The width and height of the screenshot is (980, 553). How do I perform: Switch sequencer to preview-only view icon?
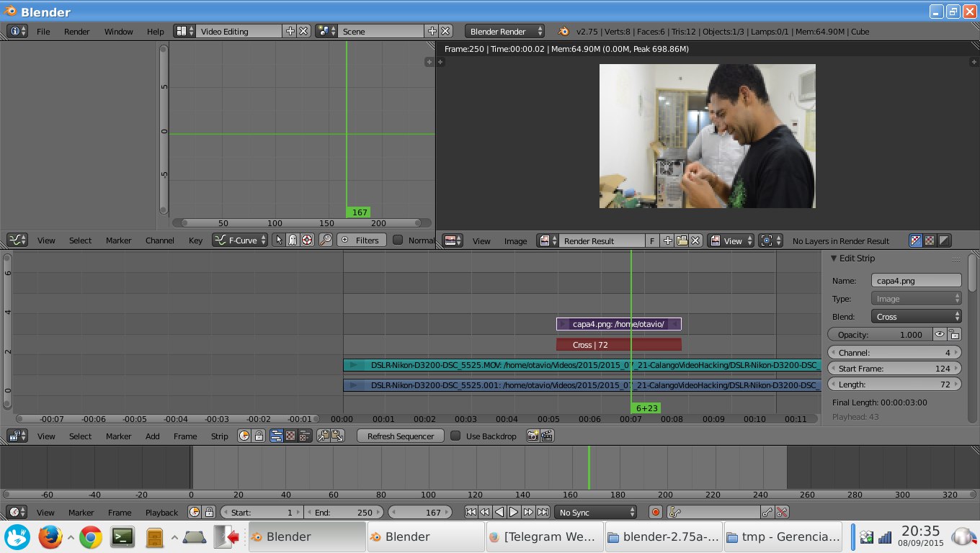tap(290, 436)
